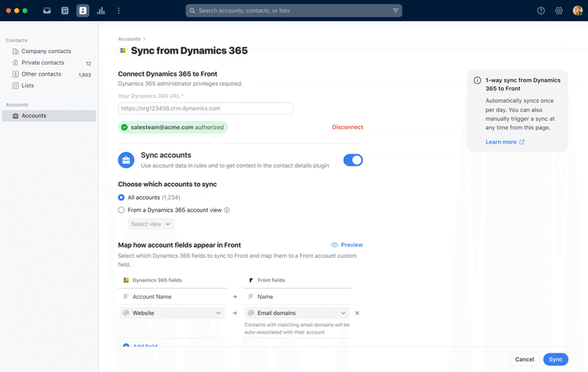The image size is (588, 372).
Task: Remove the Website field mapping with X
Action: pyautogui.click(x=357, y=313)
